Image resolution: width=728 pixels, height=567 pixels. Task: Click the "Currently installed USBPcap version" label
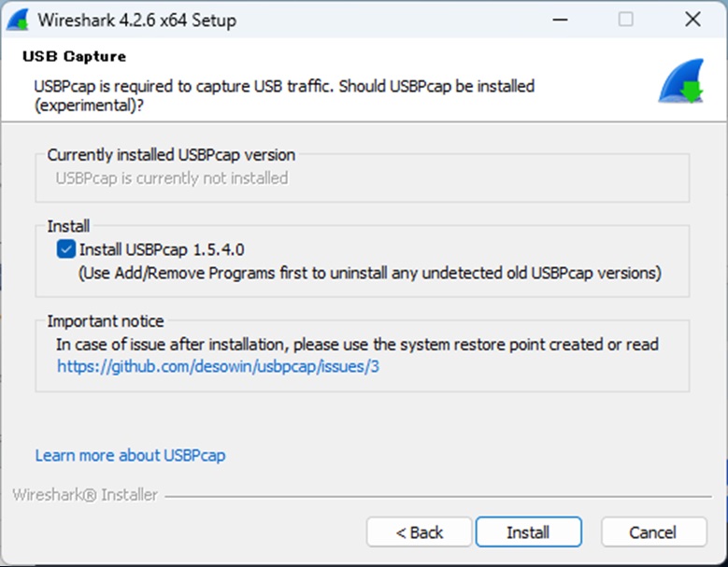click(171, 154)
